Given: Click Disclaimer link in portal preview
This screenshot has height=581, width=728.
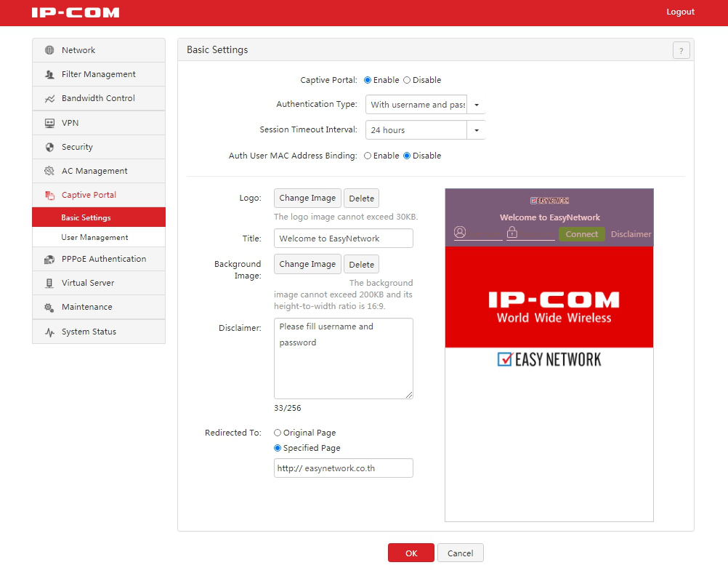Looking at the screenshot, I should pos(631,234).
